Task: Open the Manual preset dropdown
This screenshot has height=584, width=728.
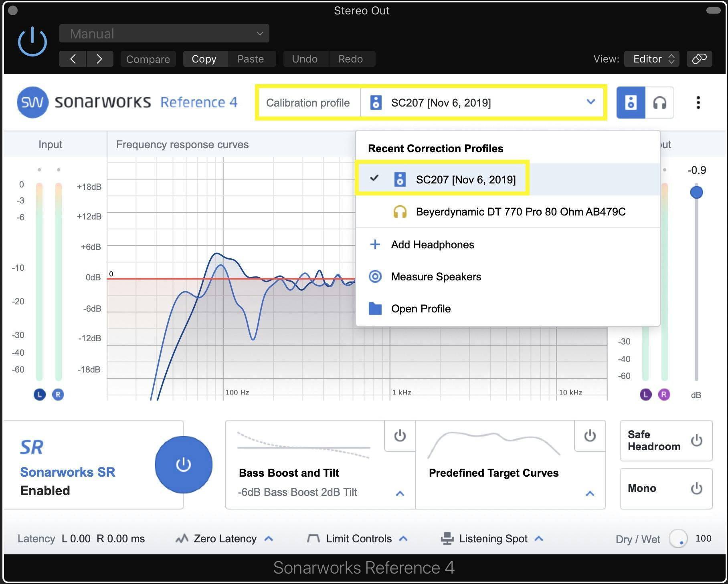Action: [x=164, y=34]
